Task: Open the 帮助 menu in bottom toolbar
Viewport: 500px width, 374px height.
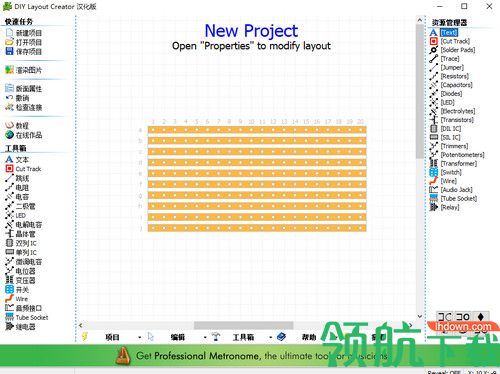Action: (x=309, y=337)
